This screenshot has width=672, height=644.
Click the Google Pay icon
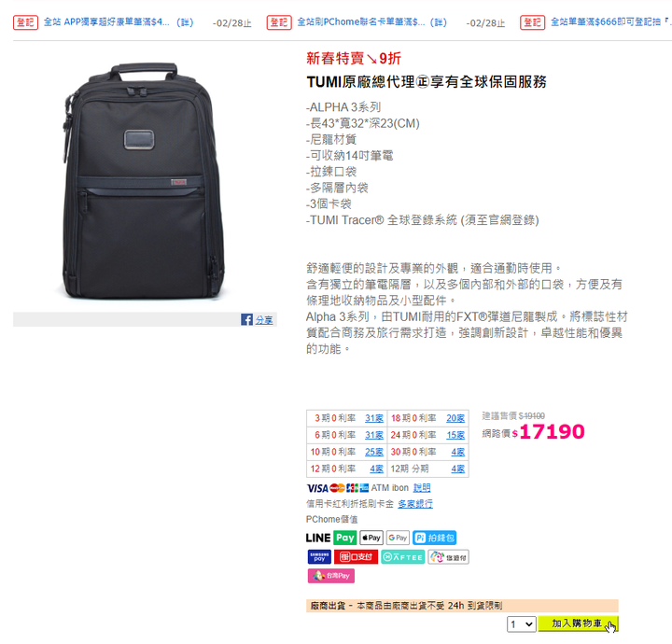tap(398, 538)
